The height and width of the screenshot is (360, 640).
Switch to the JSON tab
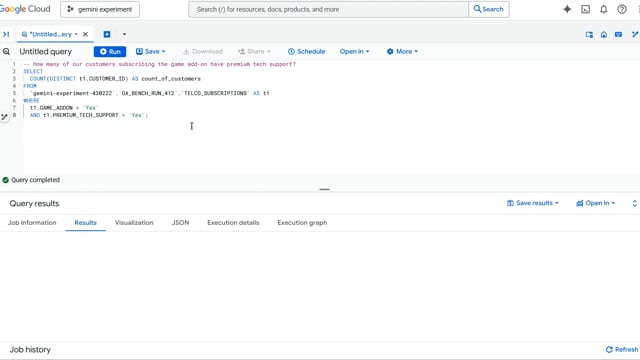180,222
